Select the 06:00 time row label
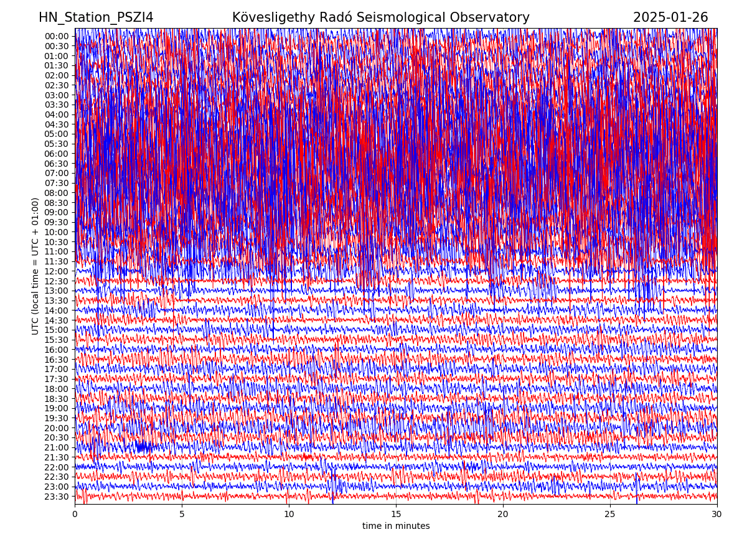This screenshot has height=560, width=747. [57, 154]
